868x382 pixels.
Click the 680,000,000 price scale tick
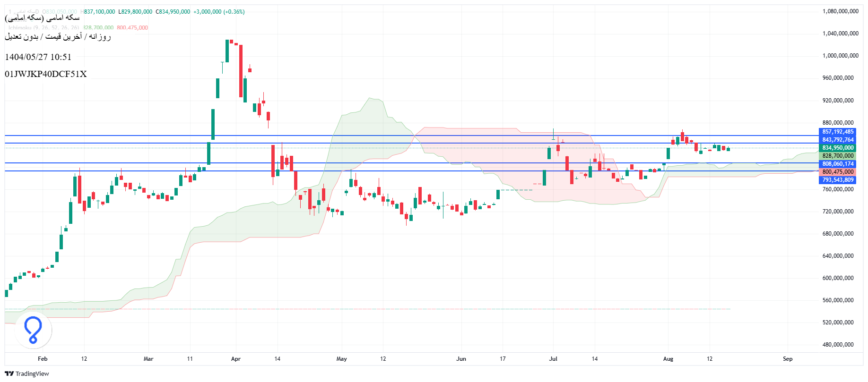click(838, 234)
